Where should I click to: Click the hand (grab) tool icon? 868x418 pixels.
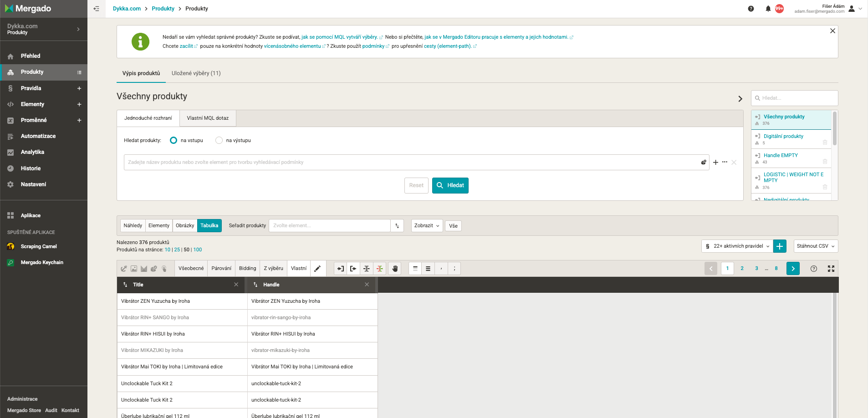coord(395,269)
